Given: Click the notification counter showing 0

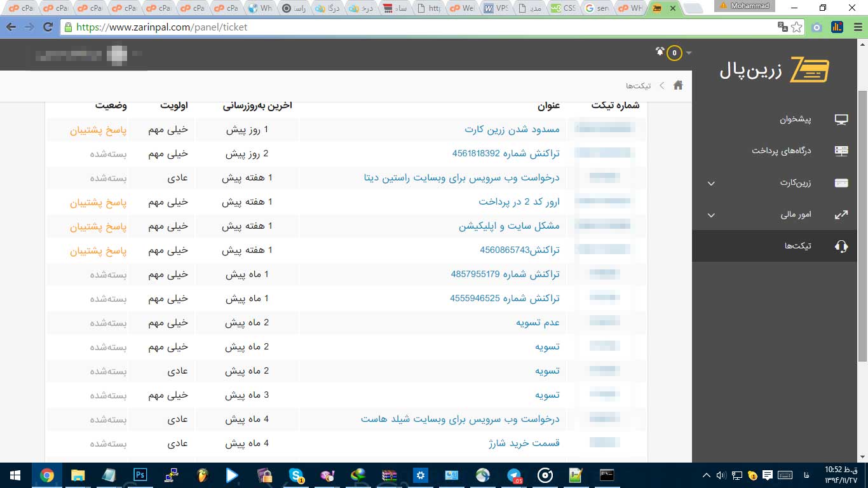Looking at the screenshot, I should pyautogui.click(x=674, y=53).
